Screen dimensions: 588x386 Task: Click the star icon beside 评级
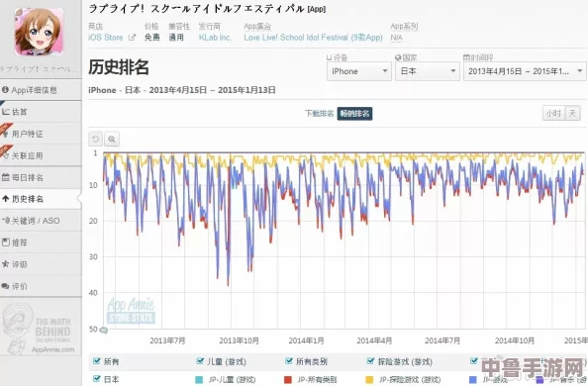tap(6, 264)
